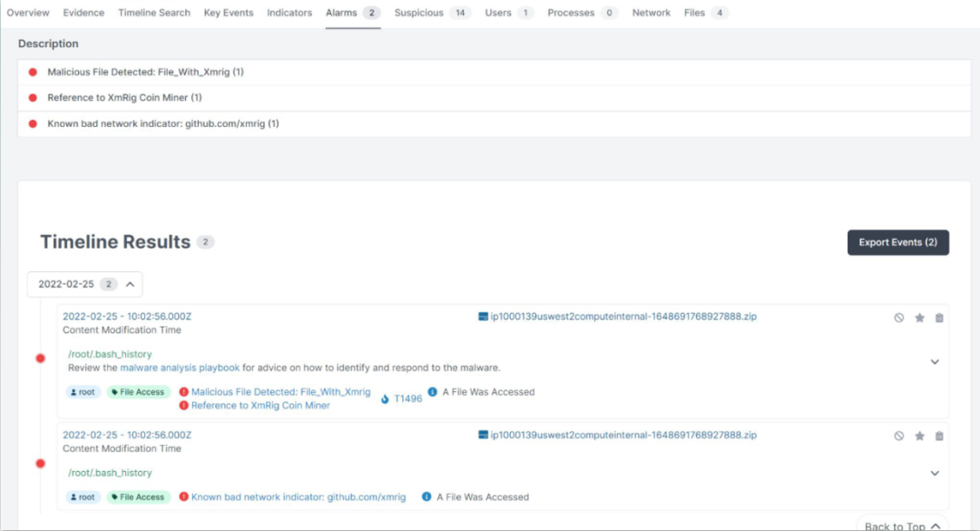Open the Files tab
Image resolution: width=980 pixels, height=531 pixels.
click(706, 13)
